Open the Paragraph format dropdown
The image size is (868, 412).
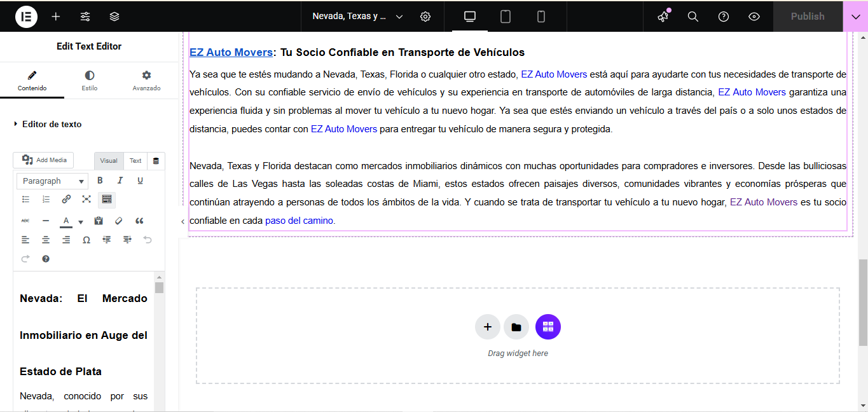53,181
